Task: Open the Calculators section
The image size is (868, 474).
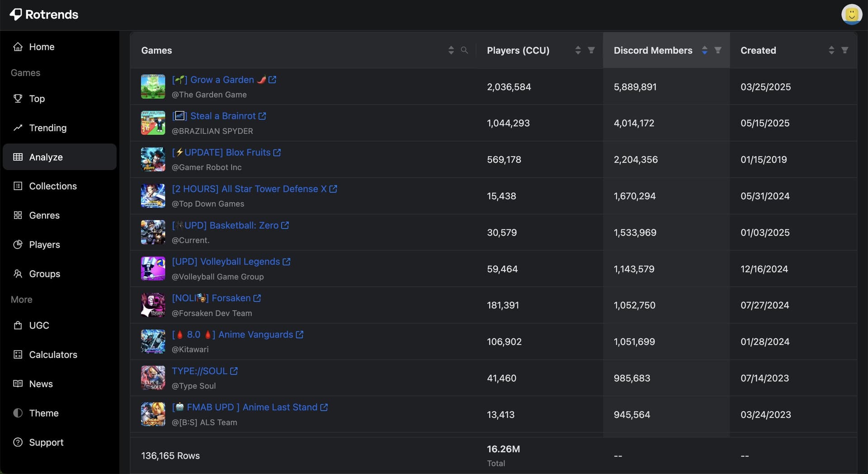Action: 53,355
